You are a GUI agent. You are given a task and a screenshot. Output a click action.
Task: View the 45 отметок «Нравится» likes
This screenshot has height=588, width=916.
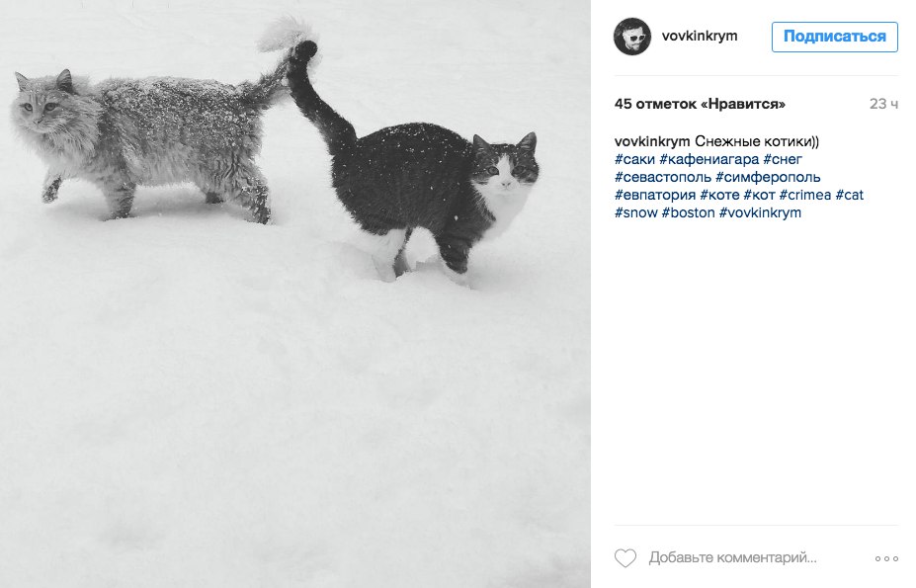click(x=700, y=104)
